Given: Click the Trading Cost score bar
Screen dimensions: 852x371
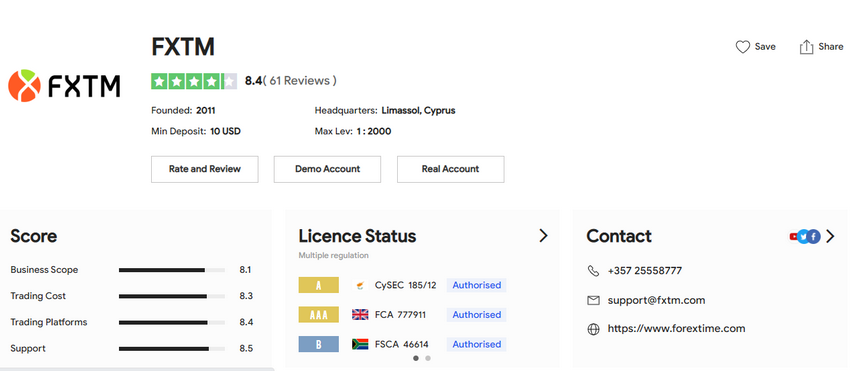Looking at the screenshot, I should pyautogui.click(x=172, y=296).
